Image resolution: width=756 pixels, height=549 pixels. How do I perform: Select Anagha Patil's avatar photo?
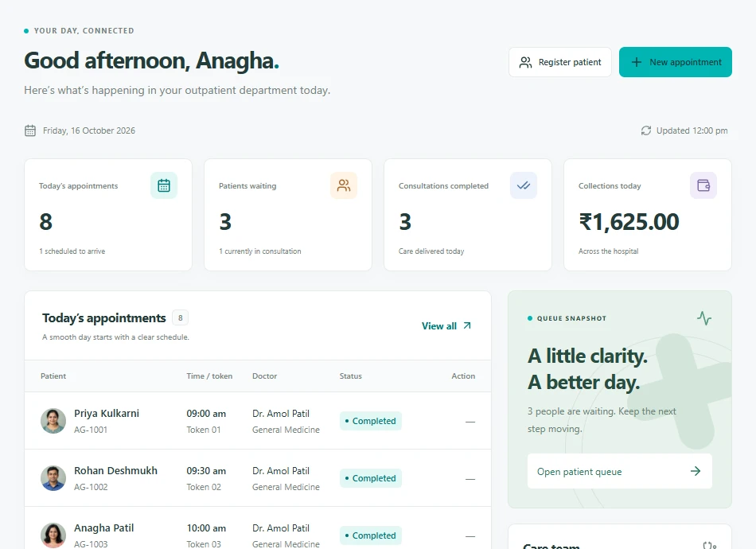tap(53, 535)
